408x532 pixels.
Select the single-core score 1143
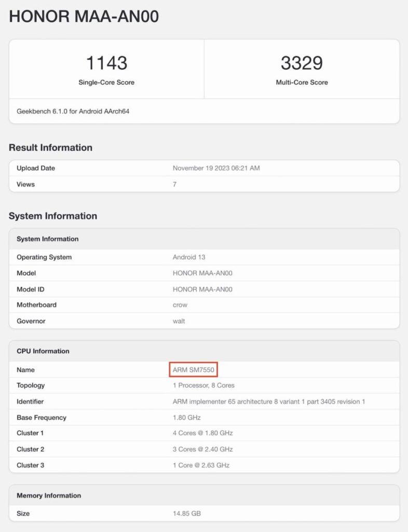click(x=106, y=63)
